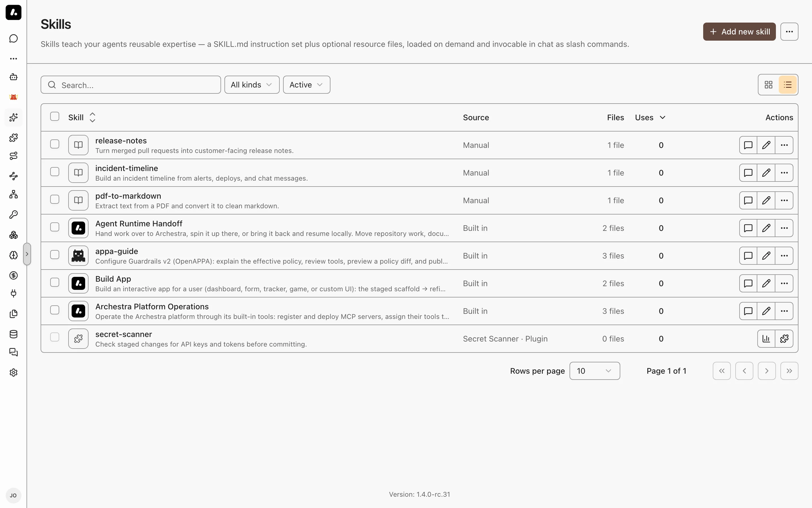
Task: Open the dollar cost icon in sidebar
Action: tap(14, 275)
